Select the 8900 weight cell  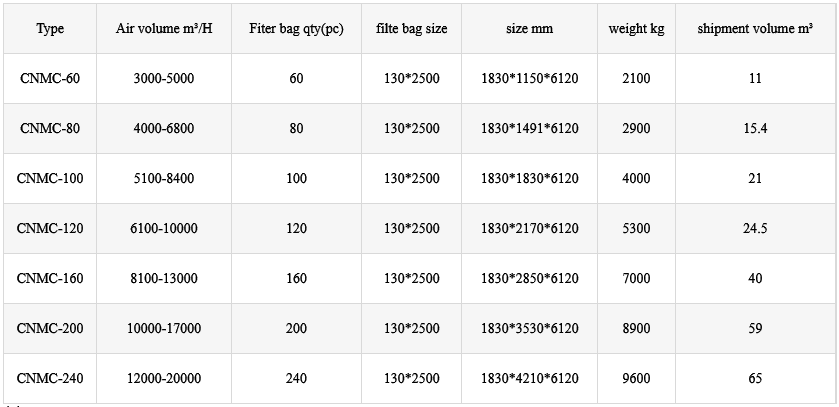[636, 329]
